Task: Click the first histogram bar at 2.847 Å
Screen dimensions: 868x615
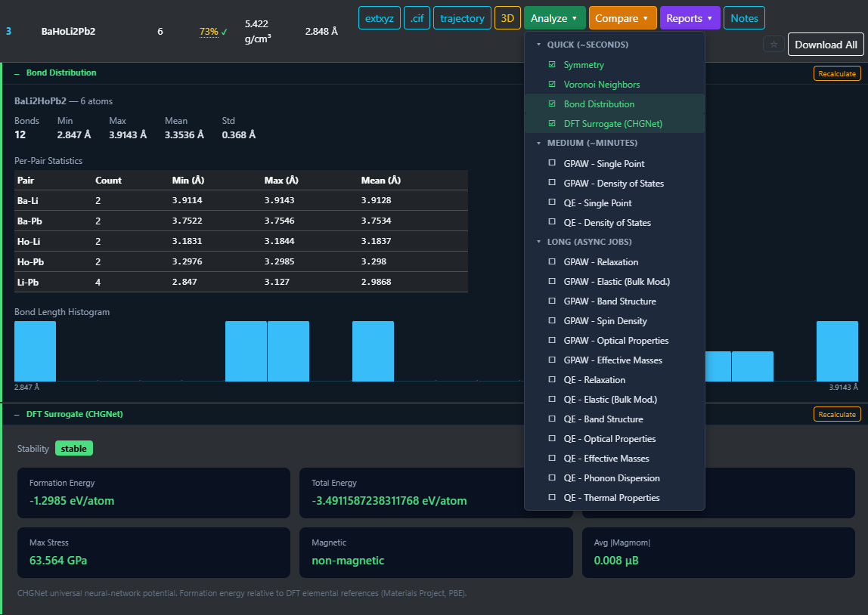Action: pyautogui.click(x=35, y=351)
